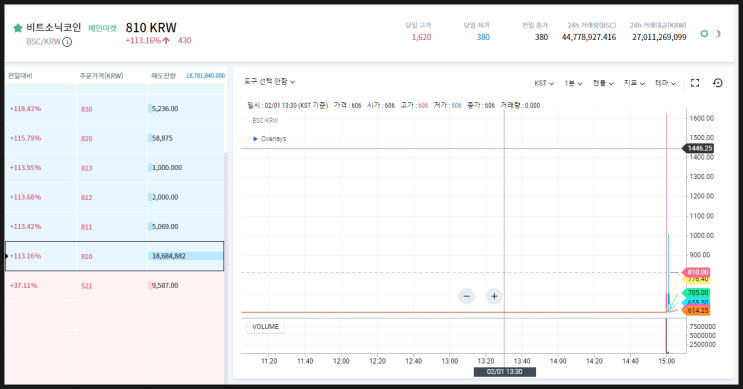Click the +118.42% change cell
Image resolution: width=743 pixels, height=389 pixels.
25,109
